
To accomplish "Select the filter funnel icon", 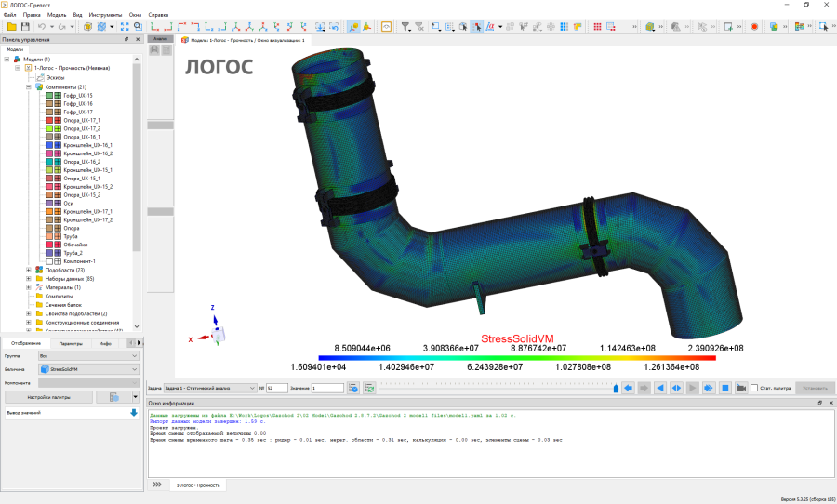I will point(405,26).
